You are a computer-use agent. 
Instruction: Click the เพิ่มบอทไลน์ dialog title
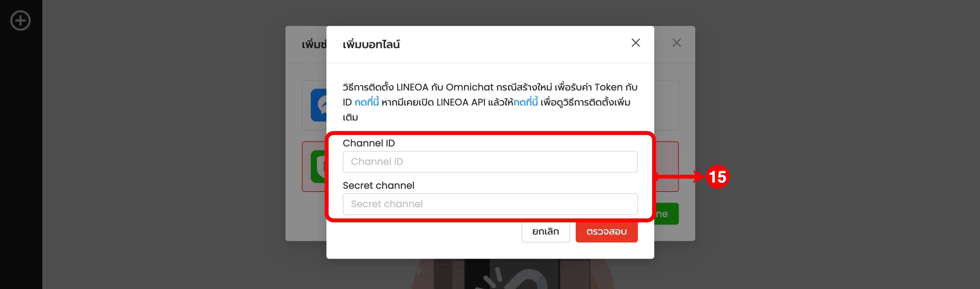click(x=371, y=44)
